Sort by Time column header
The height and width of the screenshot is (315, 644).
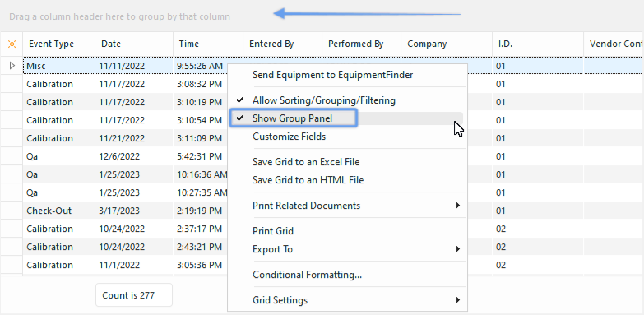[208, 44]
